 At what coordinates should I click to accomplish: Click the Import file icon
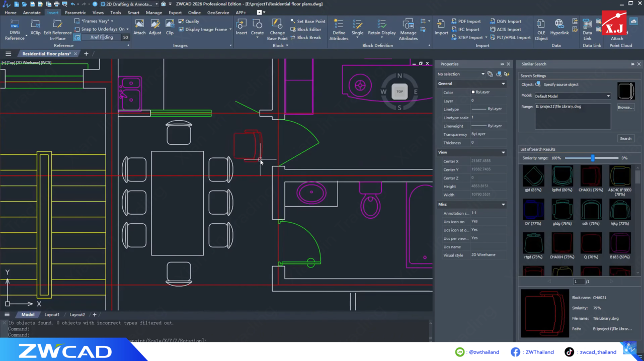[441, 27]
